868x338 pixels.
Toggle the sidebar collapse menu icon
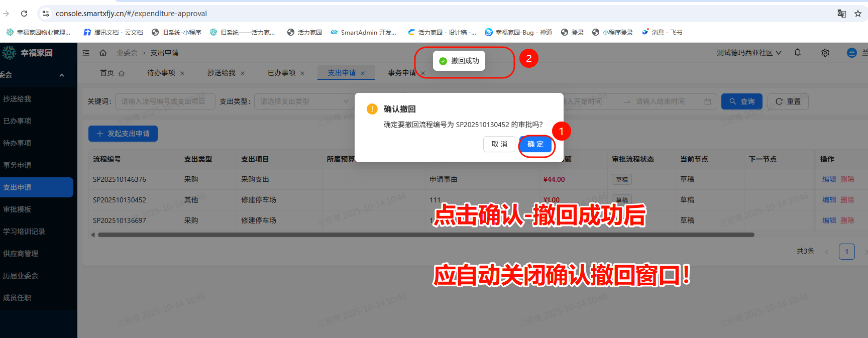pyautogui.click(x=86, y=53)
